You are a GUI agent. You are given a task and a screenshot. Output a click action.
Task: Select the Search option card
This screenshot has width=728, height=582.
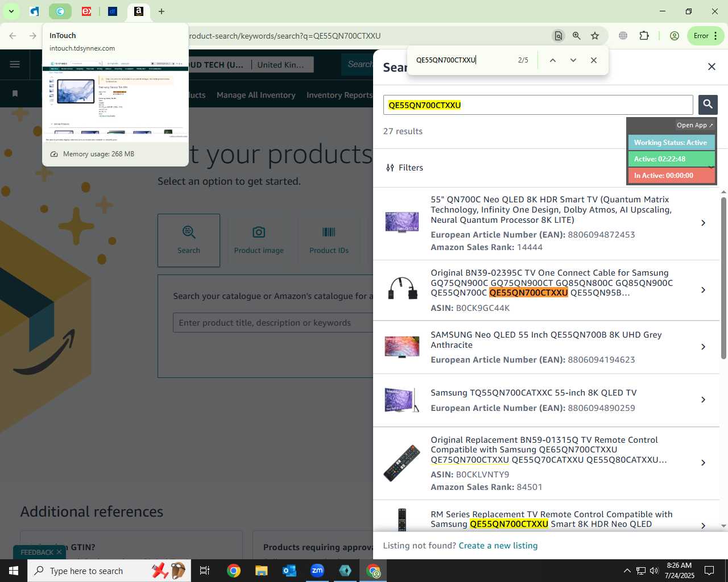189,240
